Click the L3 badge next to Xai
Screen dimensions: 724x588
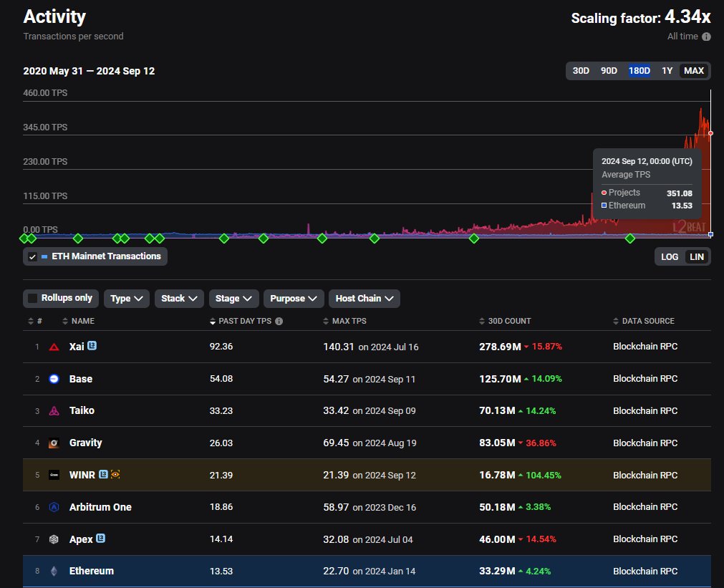coord(92,345)
